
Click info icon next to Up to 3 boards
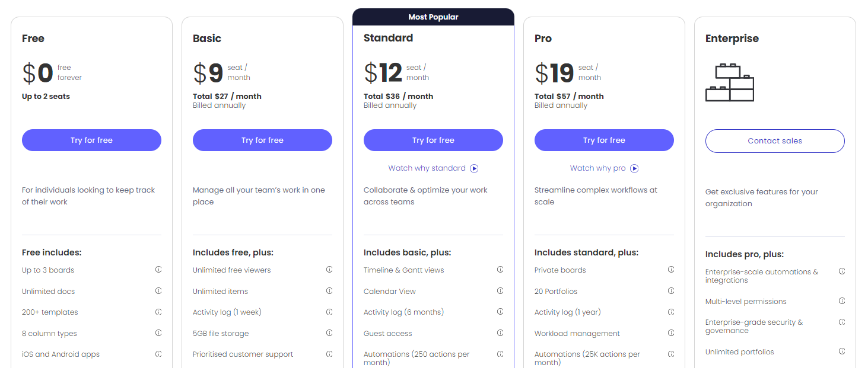pyautogui.click(x=158, y=270)
